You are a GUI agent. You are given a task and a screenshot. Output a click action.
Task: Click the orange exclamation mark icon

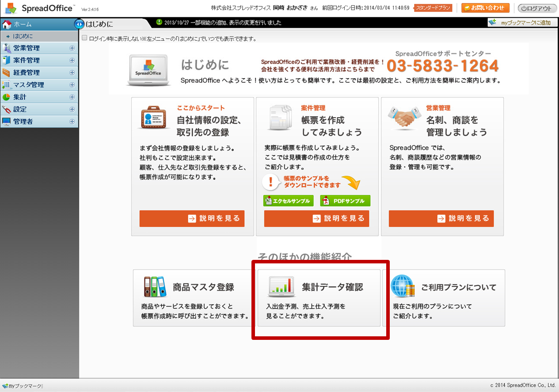tap(270, 182)
